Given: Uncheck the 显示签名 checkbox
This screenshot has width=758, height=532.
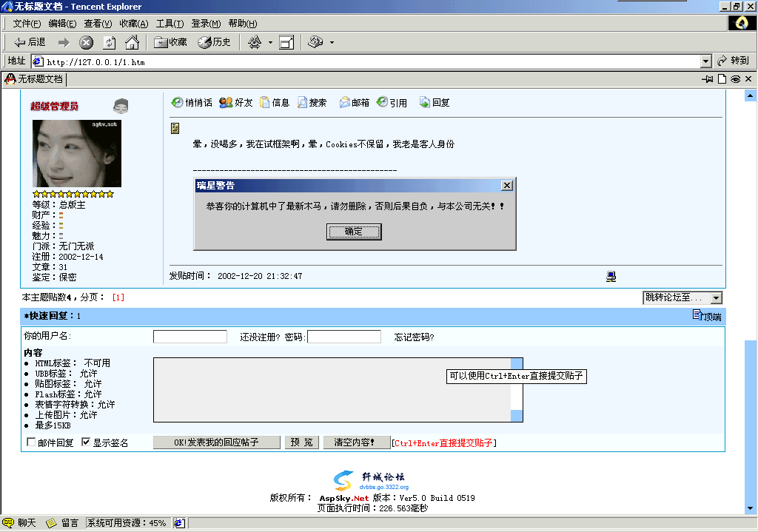Looking at the screenshot, I should [x=86, y=442].
